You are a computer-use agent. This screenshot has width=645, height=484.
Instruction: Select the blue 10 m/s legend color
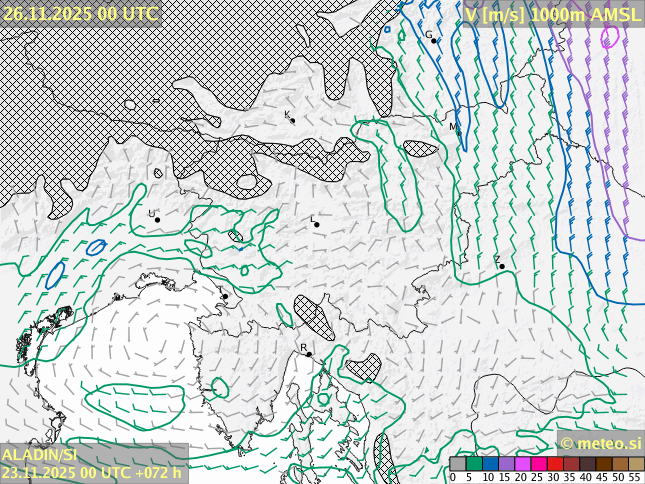coord(490,464)
